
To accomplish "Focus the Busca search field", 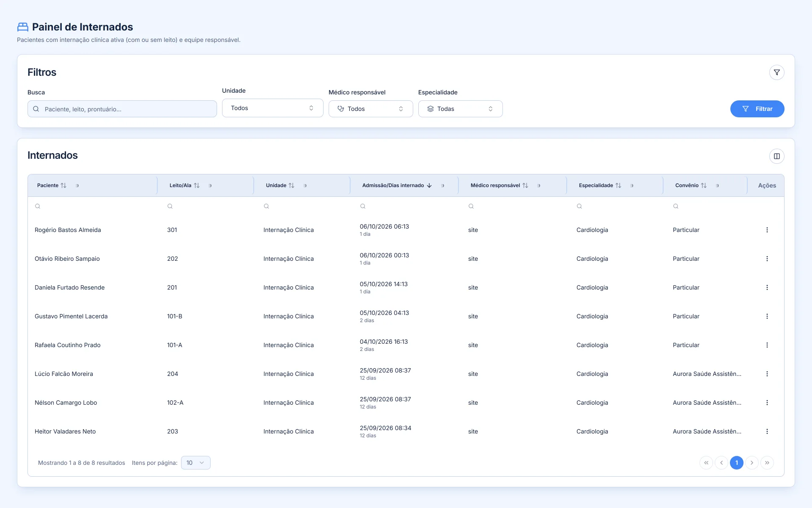I will coord(122,109).
